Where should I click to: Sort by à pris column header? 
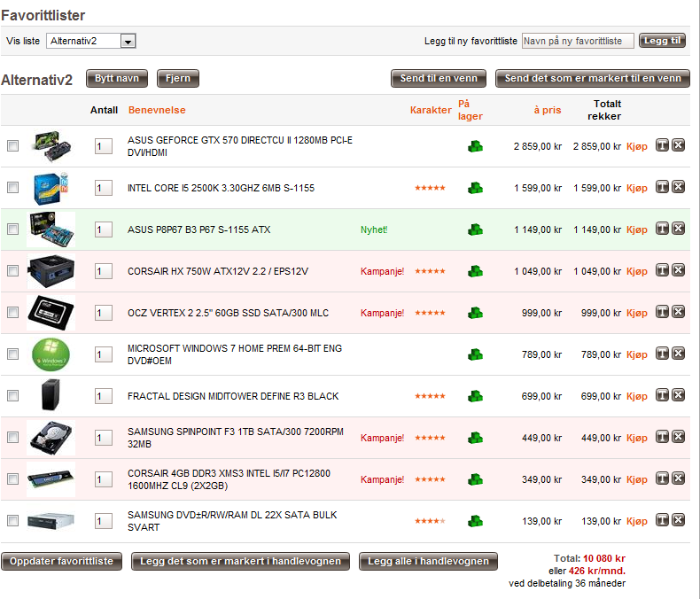[x=548, y=110]
